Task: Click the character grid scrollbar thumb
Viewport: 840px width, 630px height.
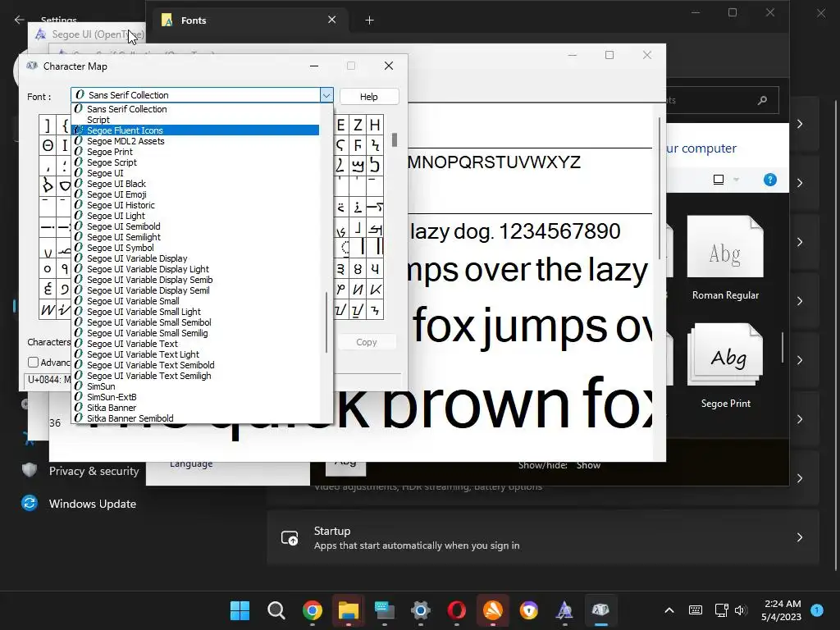Action: [x=395, y=139]
